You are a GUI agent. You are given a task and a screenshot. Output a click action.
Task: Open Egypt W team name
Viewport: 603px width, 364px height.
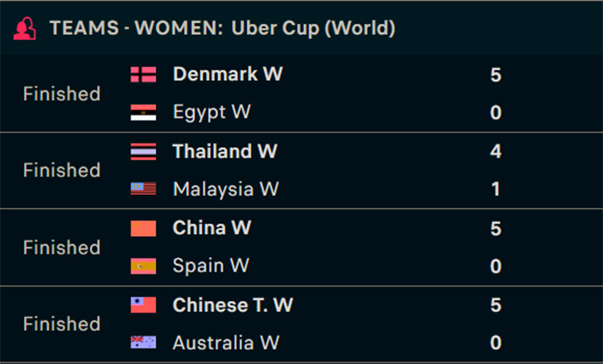[212, 112]
